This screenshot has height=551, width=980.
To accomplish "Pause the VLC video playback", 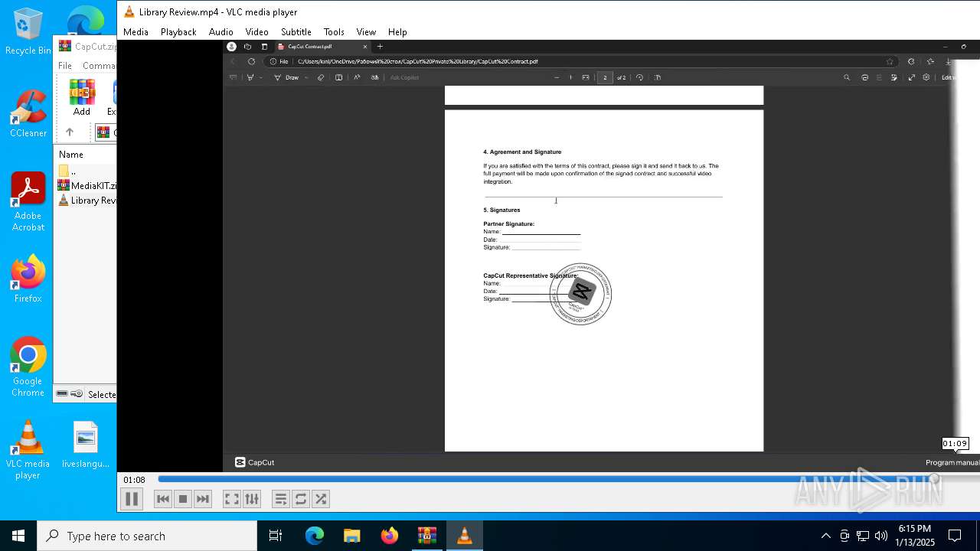I will [x=132, y=499].
